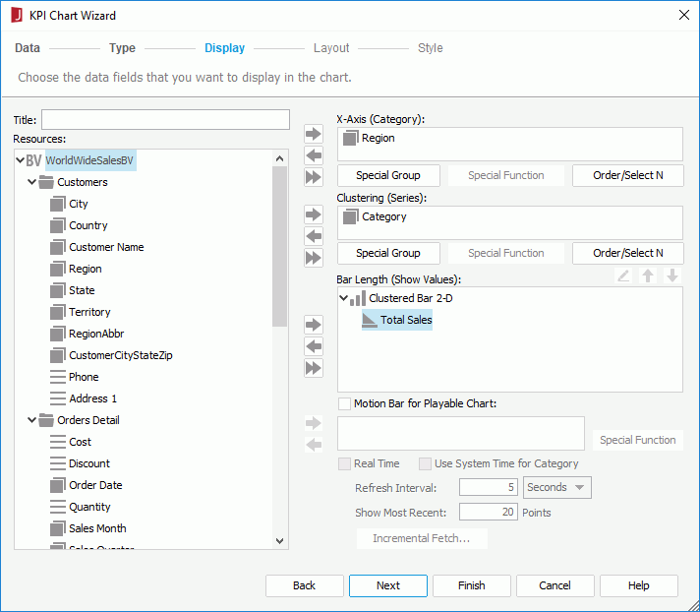Toggle Use System Time for Category
This screenshot has width=700, height=612.
click(425, 463)
